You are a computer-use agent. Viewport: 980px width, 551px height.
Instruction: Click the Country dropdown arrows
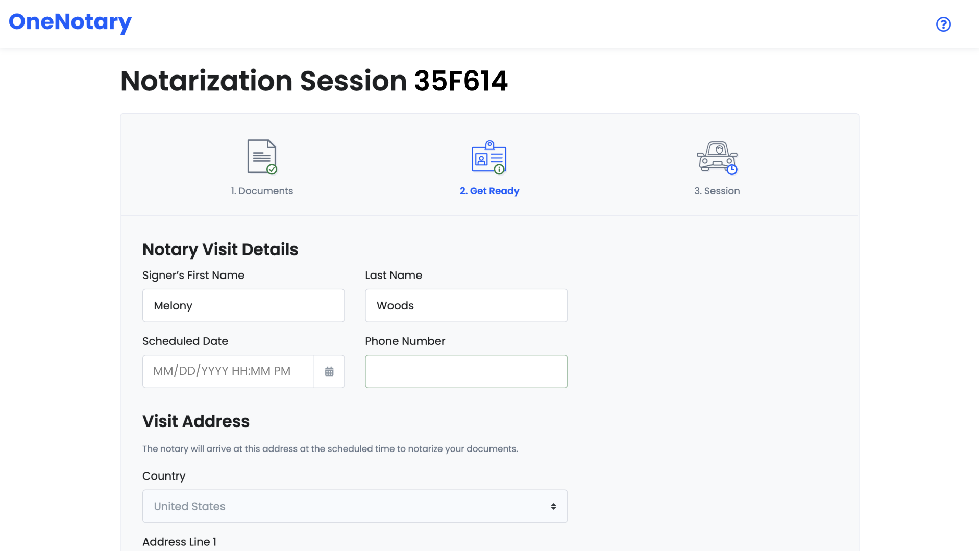point(553,506)
